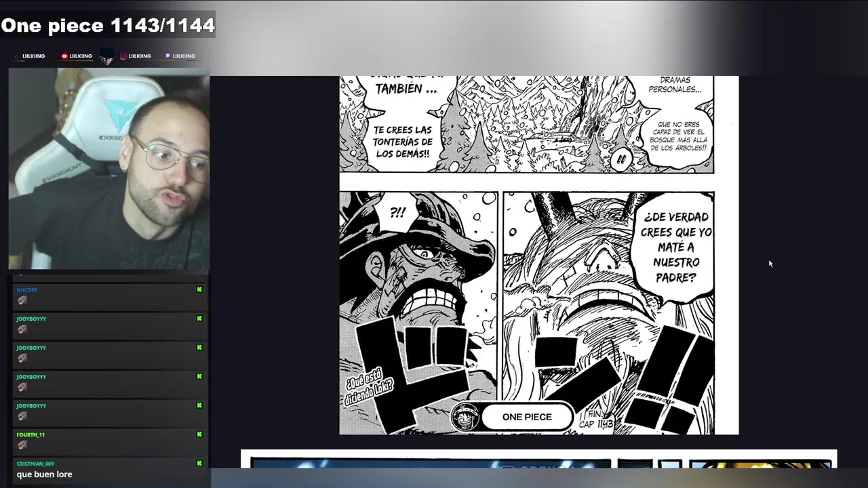Click the avatar logo in the social bar
The width and height of the screenshot is (868, 488).
point(106,57)
